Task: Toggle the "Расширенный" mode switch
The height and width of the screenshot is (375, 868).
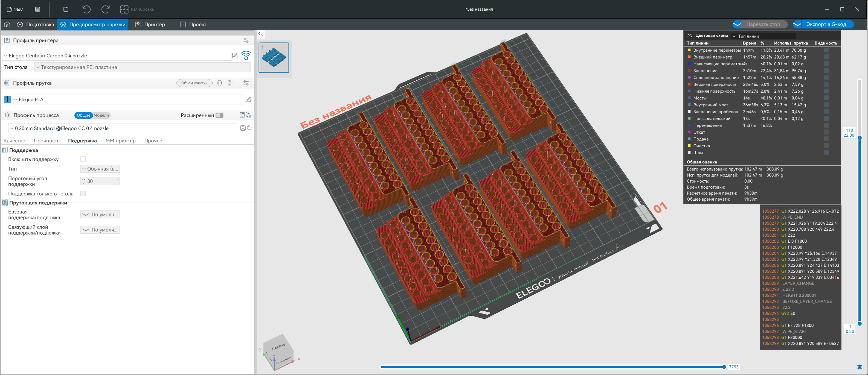Action: (219, 115)
